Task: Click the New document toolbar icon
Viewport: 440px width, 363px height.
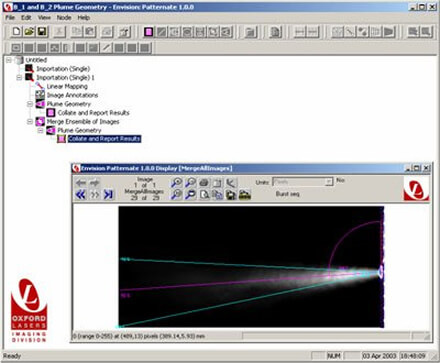Action: pos(16,32)
